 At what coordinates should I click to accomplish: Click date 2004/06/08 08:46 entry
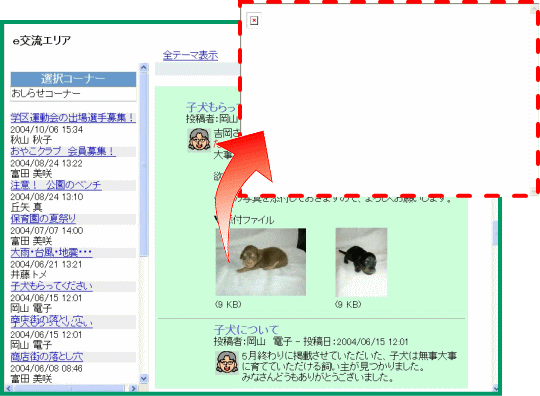[46, 368]
